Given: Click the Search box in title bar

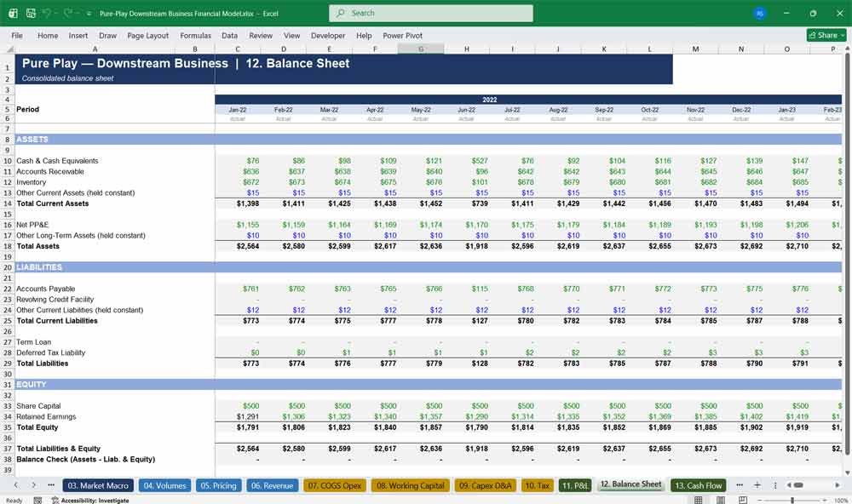Looking at the screenshot, I should (x=431, y=13).
